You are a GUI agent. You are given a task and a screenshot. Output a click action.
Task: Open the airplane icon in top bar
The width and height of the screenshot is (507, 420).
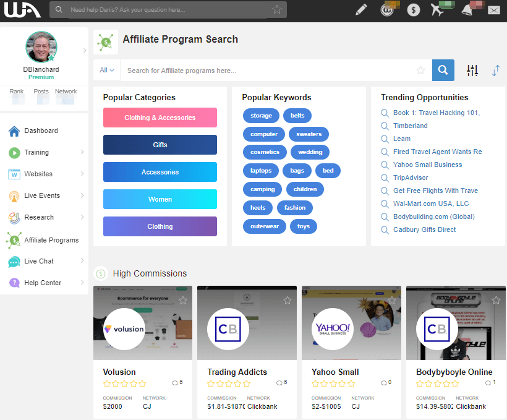click(437, 9)
